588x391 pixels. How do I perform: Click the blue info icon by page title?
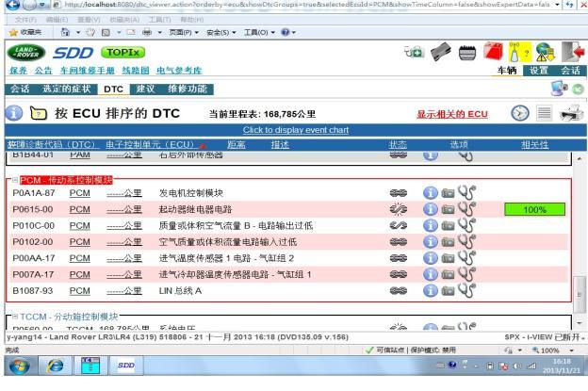coord(14,113)
